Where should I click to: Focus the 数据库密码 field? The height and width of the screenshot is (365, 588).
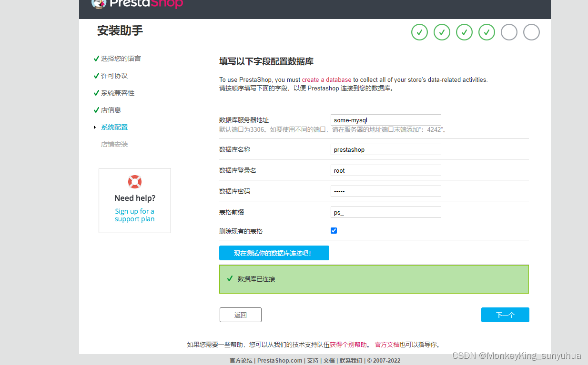(x=386, y=191)
